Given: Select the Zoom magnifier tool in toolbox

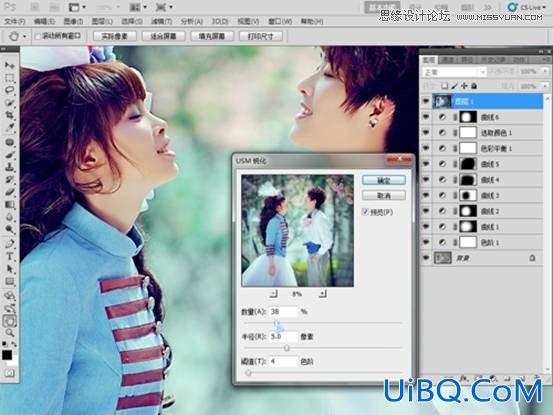Looking at the screenshot, I should [x=10, y=332].
